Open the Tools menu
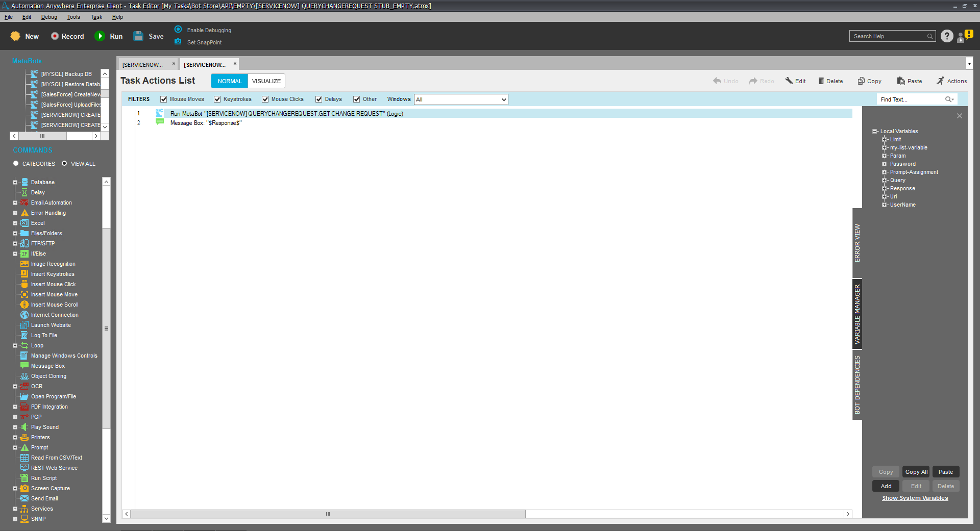This screenshot has width=980, height=531. click(73, 17)
